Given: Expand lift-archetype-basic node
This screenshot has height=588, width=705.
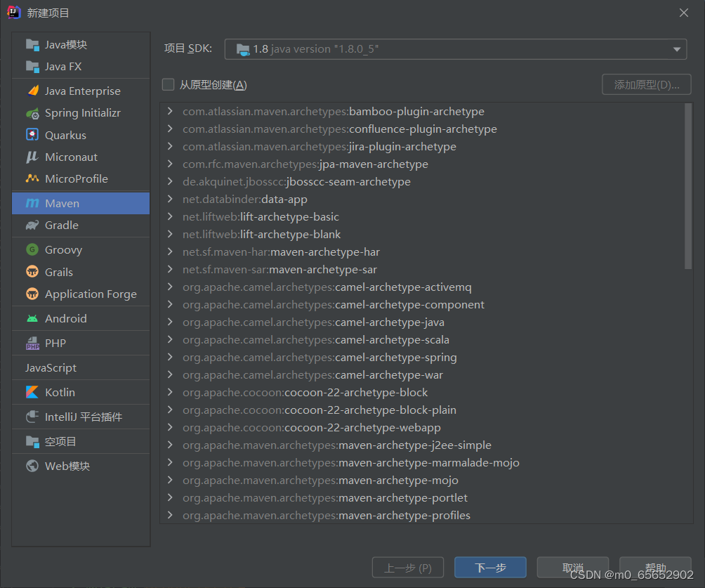Looking at the screenshot, I should point(171,216).
